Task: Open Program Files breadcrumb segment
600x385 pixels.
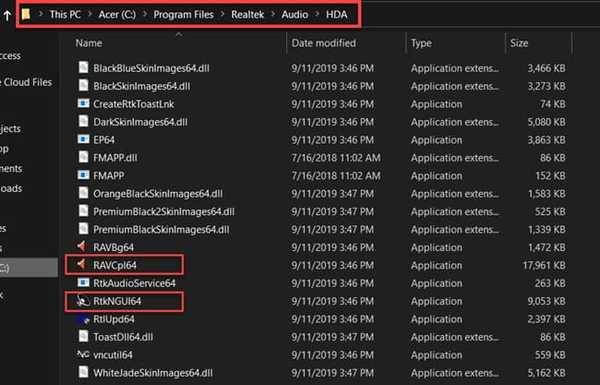Action: point(183,15)
